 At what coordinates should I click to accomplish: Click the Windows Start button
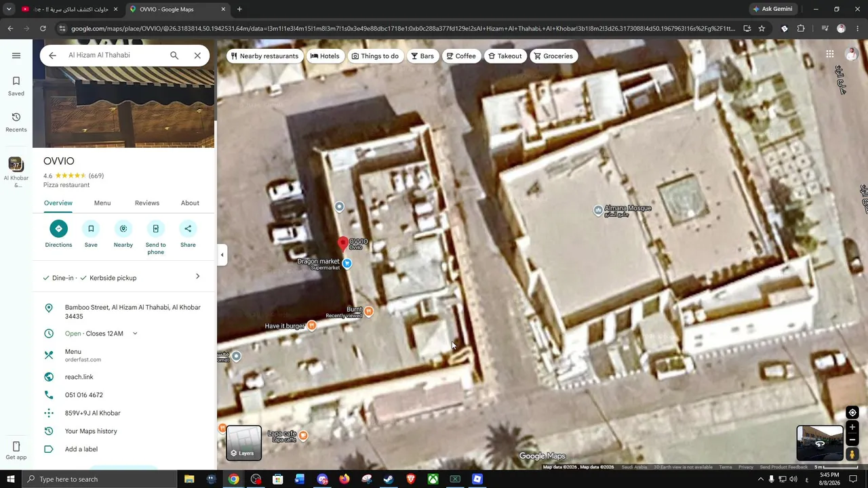click(11, 479)
